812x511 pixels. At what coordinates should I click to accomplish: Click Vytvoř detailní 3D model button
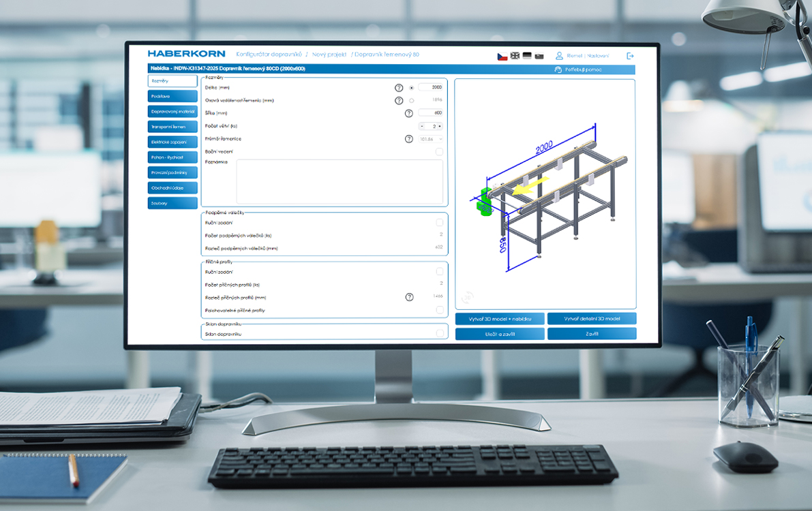(x=591, y=319)
